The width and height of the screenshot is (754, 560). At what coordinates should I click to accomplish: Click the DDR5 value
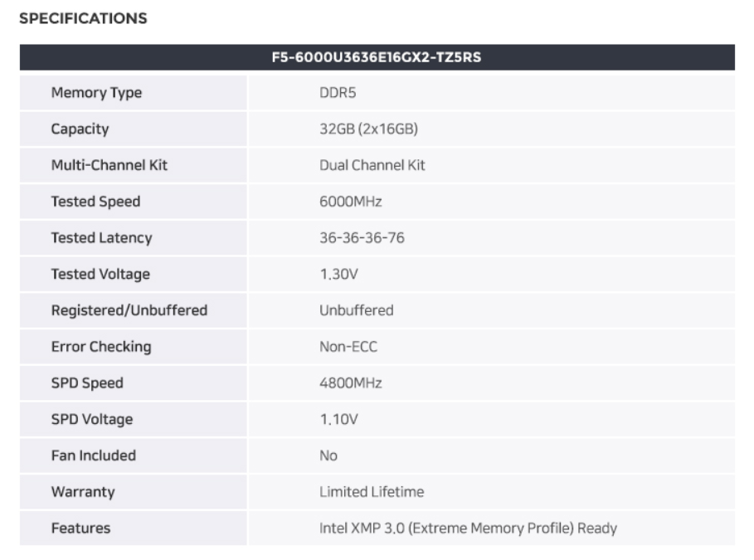coord(338,93)
